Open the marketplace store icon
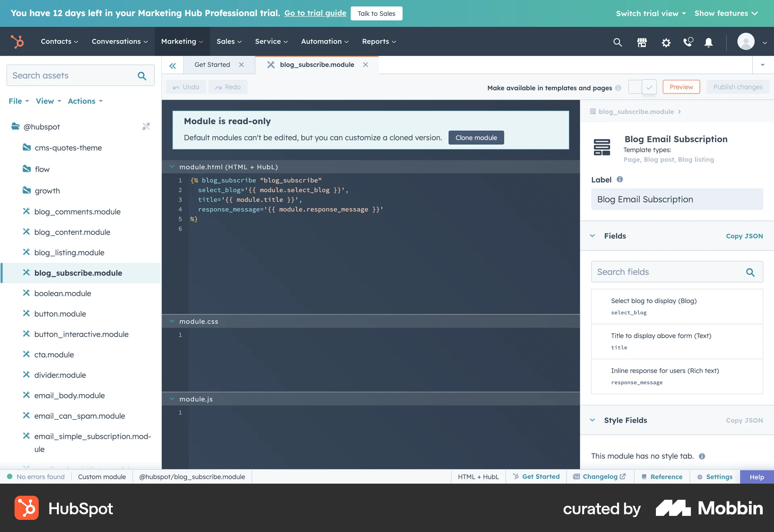 (642, 42)
